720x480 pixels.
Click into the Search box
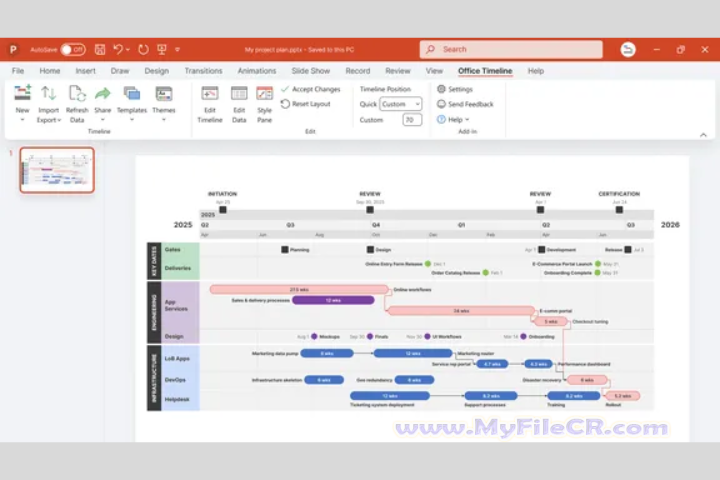tap(511, 49)
